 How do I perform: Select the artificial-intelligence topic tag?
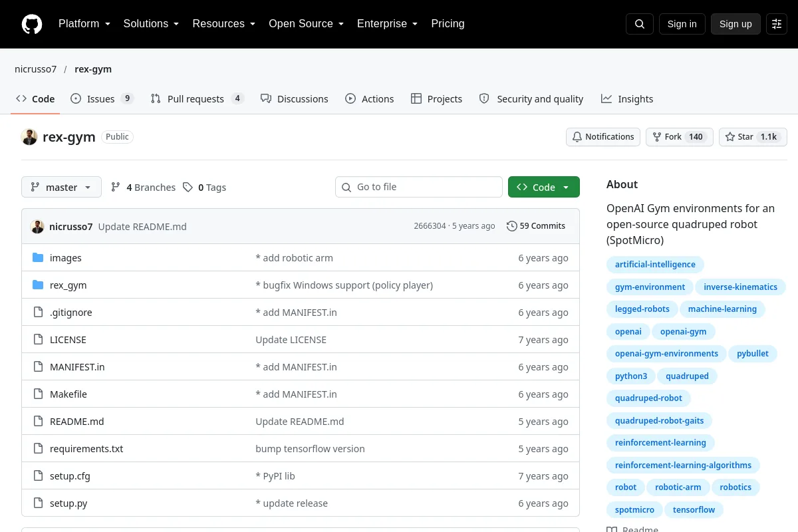655,265
